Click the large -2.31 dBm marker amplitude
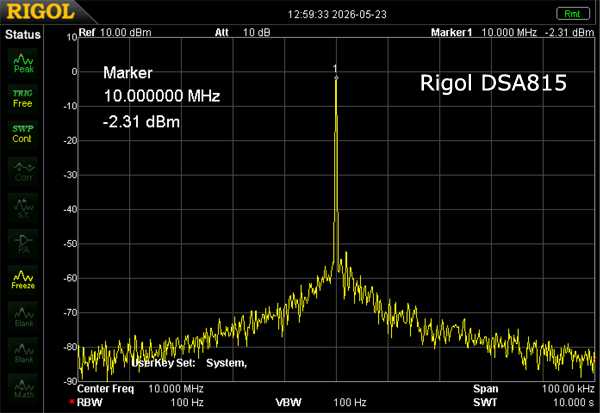 tap(141, 122)
